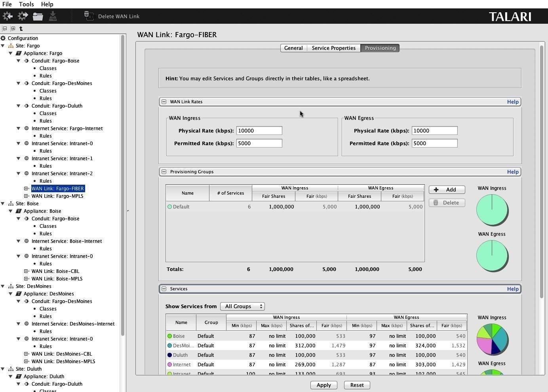Screen dimensions: 548x392
Task: Click the WAN Egress Permitted Rate field
Action: coord(435,144)
